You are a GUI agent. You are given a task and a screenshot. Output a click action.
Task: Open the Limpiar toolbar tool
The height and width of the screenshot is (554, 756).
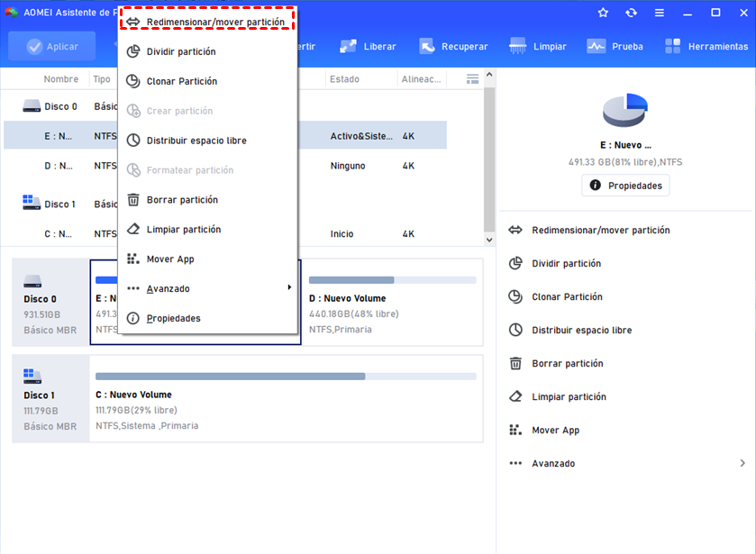[x=538, y=46]
